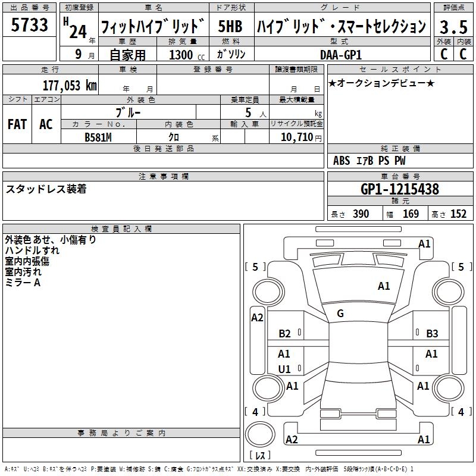Image resolution: width=476 pixels, height=476 pixels.
Task: Click the mileage 177,053 km
Action: (x=70, y=86)
